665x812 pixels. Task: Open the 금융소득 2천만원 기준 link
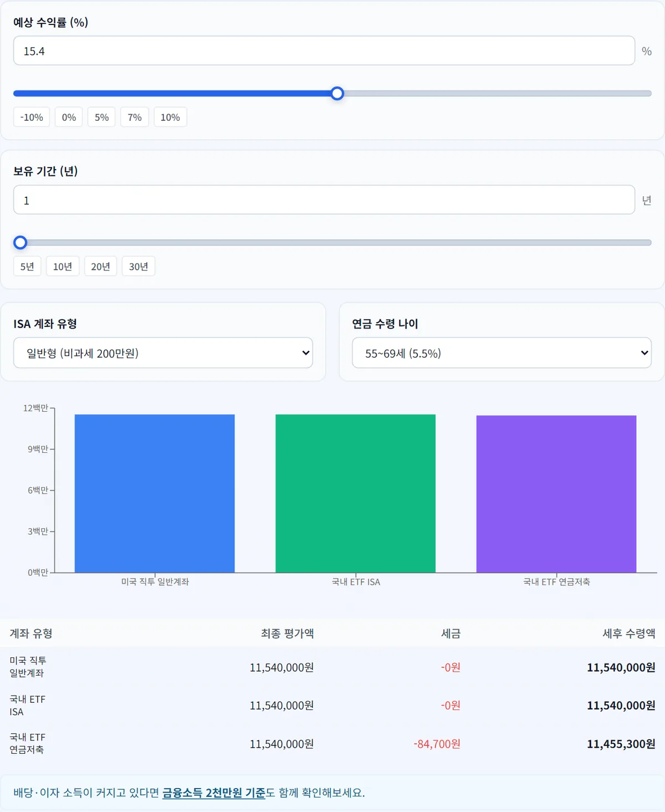coord(214,793)
